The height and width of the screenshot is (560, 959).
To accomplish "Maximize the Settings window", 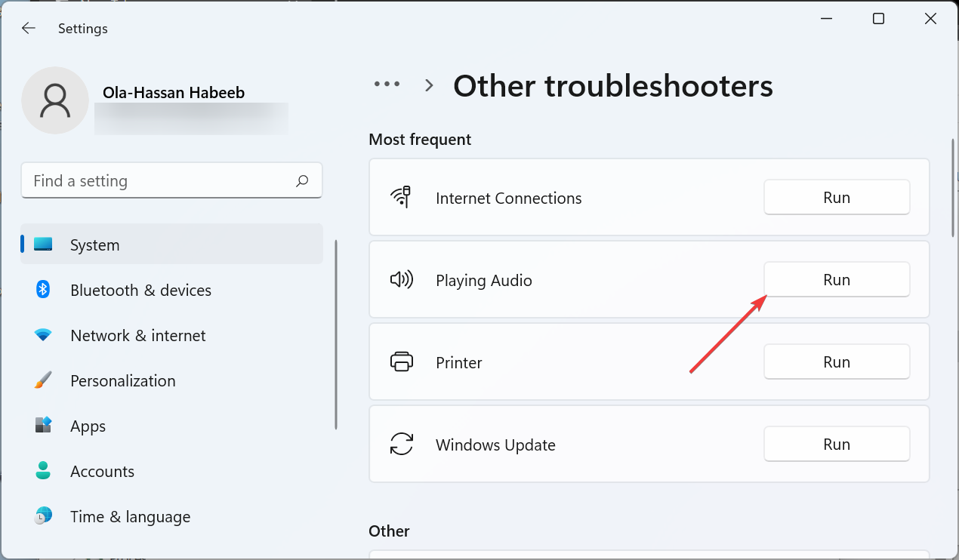I will click(878, 19).
